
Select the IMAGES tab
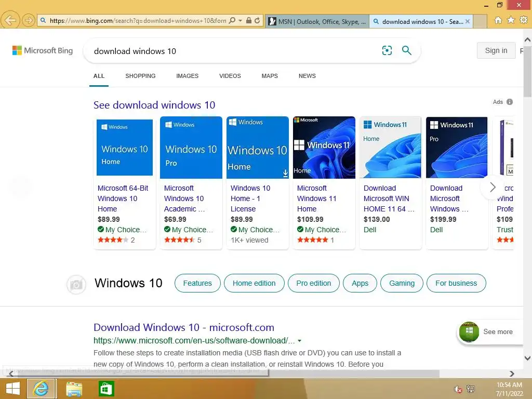187,76
